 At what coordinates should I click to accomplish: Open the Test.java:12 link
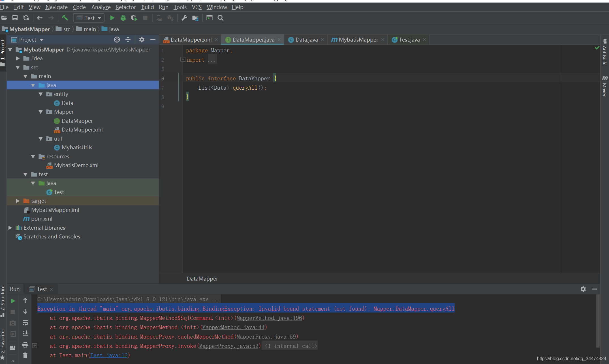point(109,356)
